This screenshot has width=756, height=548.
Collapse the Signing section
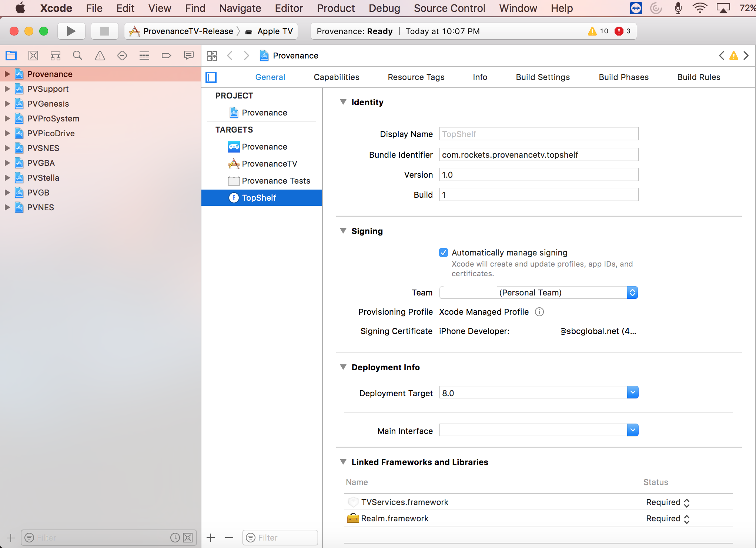(343, 231)
